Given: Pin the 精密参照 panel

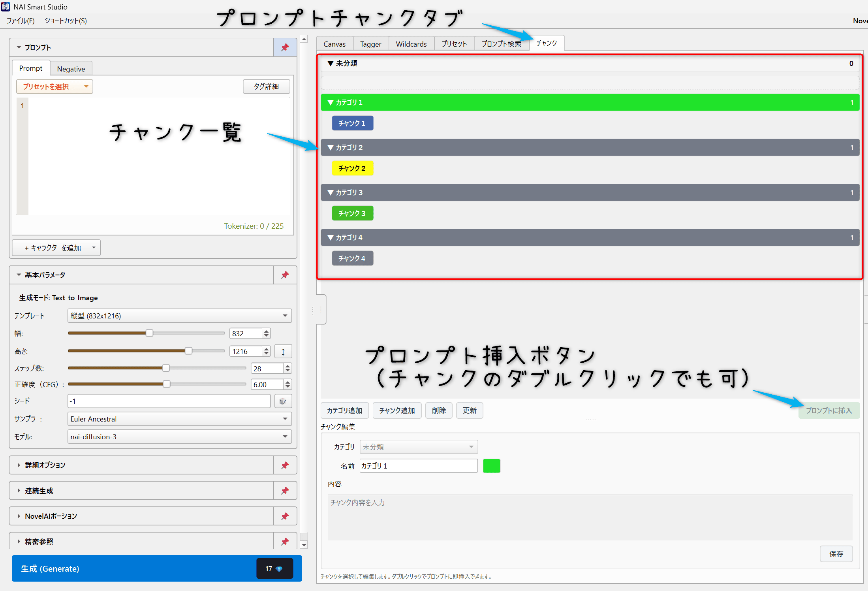Looking at the screenshot, I should (285, 541).
